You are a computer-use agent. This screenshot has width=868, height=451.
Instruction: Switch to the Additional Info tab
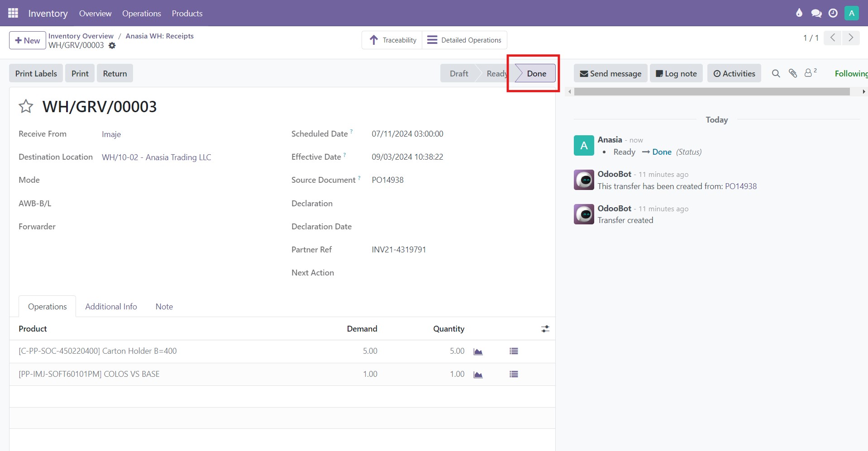[x=111, y=307]
